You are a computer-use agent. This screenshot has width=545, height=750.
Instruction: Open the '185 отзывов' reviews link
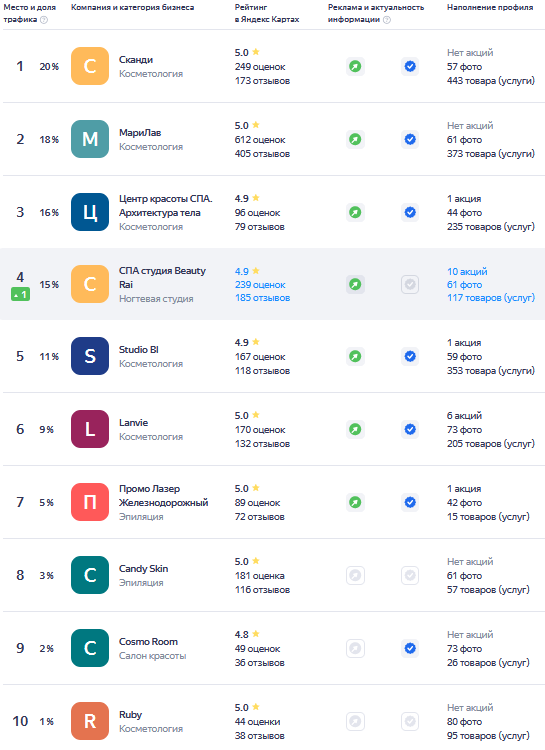tap(262, 298)
